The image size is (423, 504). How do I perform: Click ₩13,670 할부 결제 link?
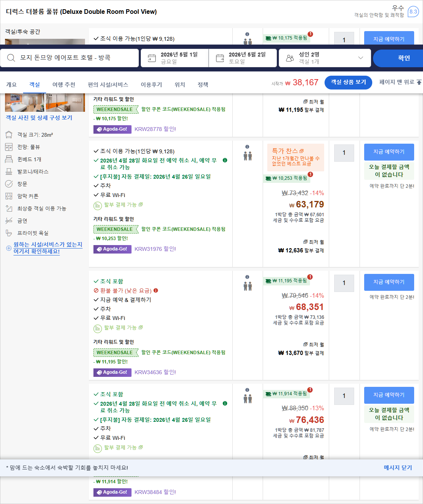pos(301,353)
